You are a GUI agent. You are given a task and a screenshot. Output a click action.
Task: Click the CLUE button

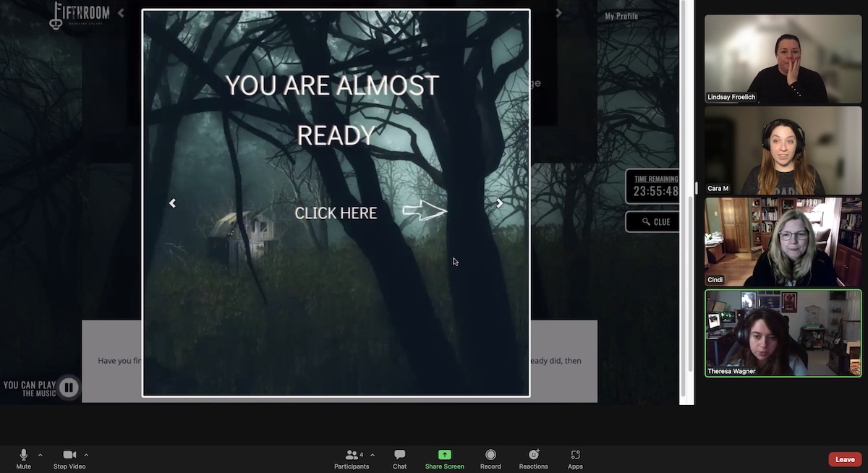pyautogui.click(x=652, y=222)
